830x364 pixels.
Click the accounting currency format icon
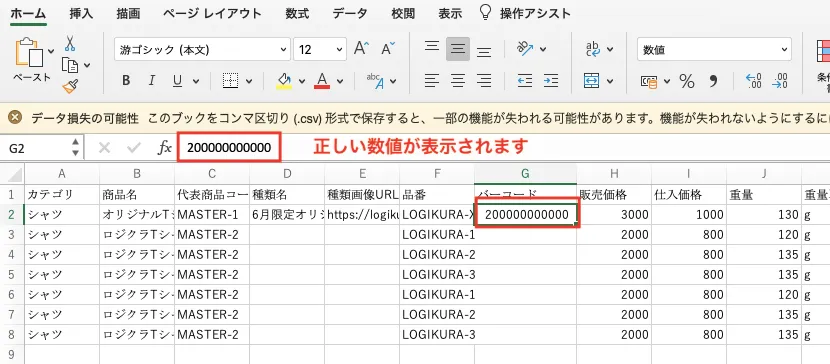pyautogui.click(x=648, y=81)
